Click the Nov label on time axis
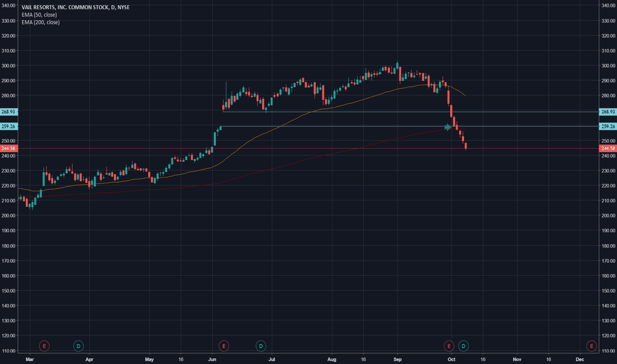Image resolution: width=617 pixels, height=364 pixels. 517,359
